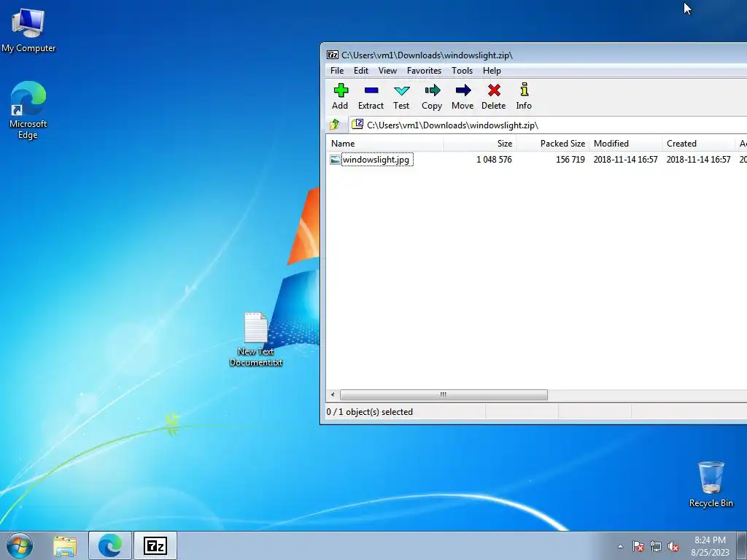Click the Modified date 2018-11-14 16:57
Viewport: 747px width, 560px height.
pyautogui.click(x=625, y=160)
